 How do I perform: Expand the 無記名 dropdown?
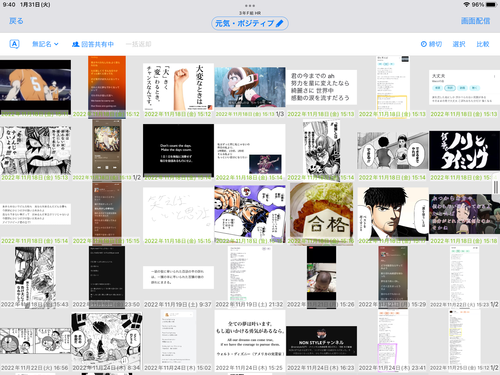[x=45, y=44]
